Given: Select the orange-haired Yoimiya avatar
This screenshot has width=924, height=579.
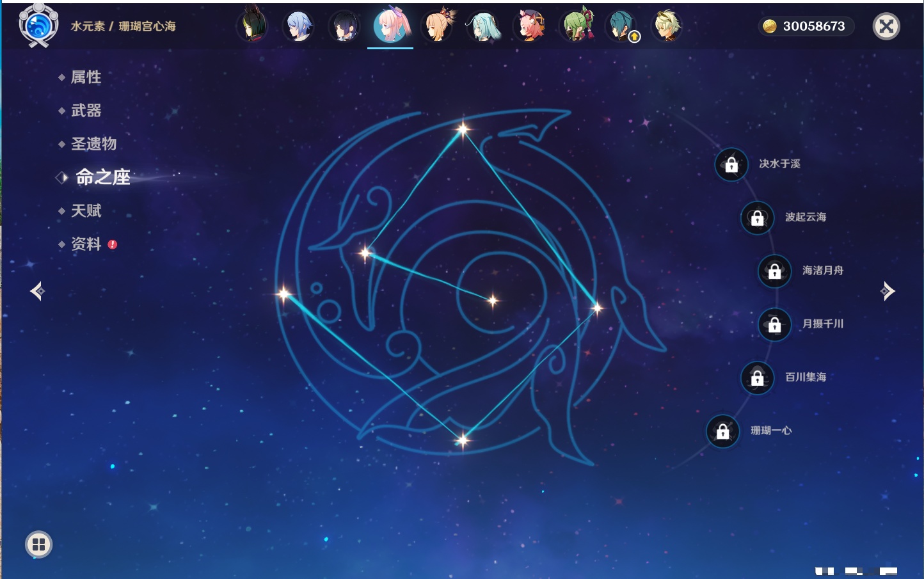Looking at the screenshot, I should [438, 26].
